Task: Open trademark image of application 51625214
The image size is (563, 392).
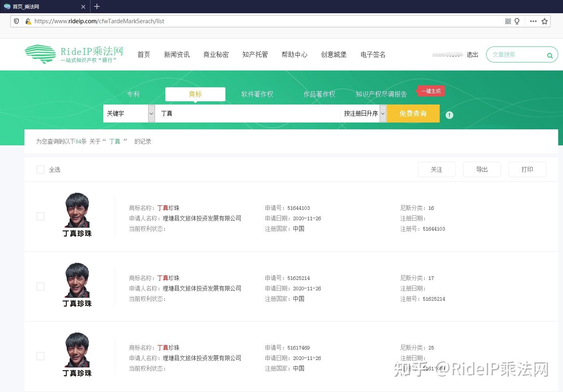Action: (77, 285)
